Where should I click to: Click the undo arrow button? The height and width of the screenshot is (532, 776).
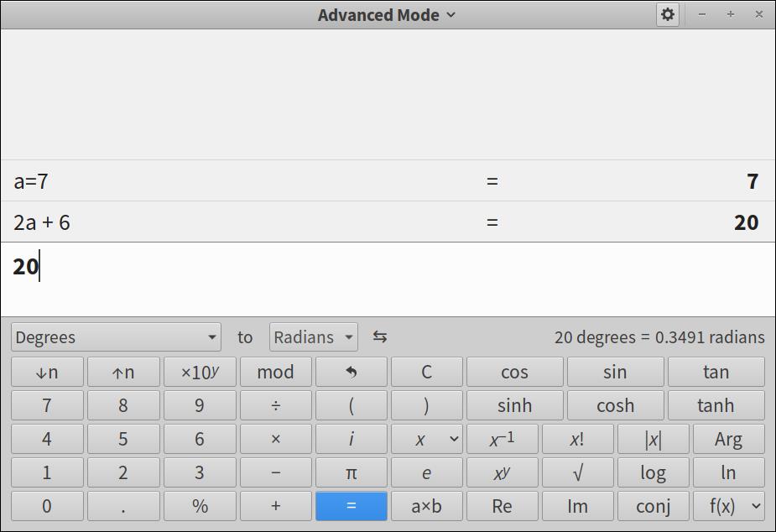pyautogui.click(x=351, y=372)
